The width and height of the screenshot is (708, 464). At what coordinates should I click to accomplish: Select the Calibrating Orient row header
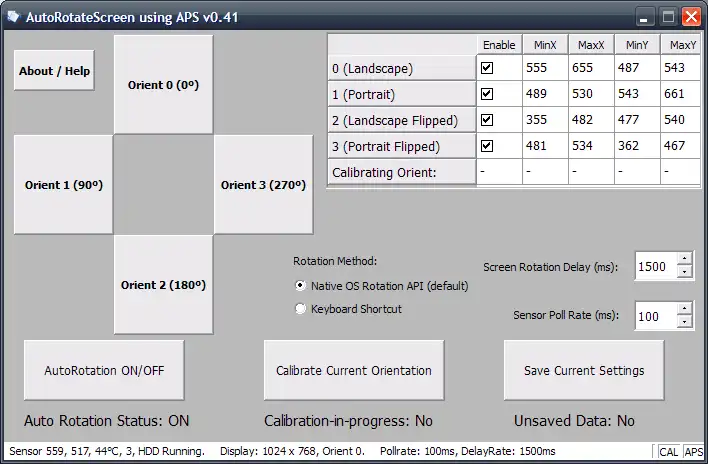coord(402,172)
